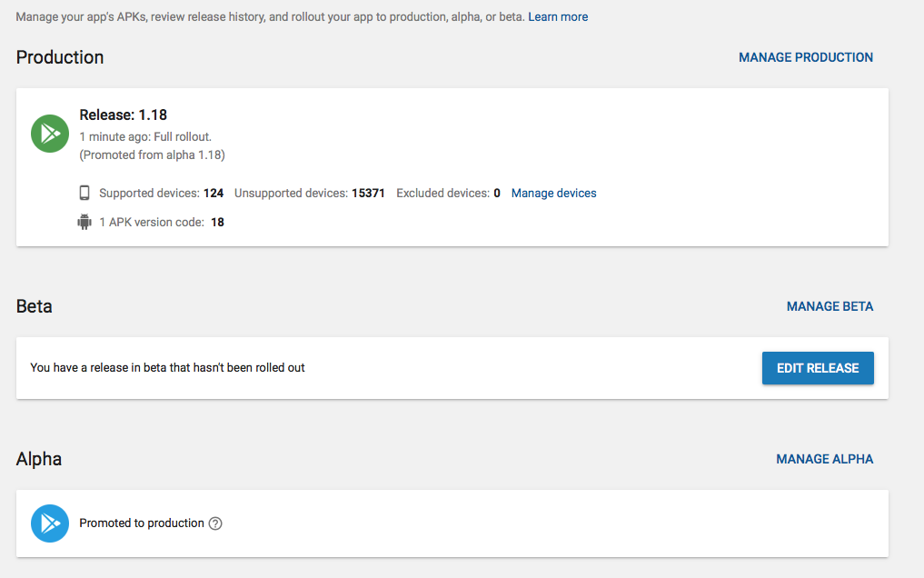Screen dimensions: 924x578
Task: Open Manage Alpha
Action: coord(824,459)
